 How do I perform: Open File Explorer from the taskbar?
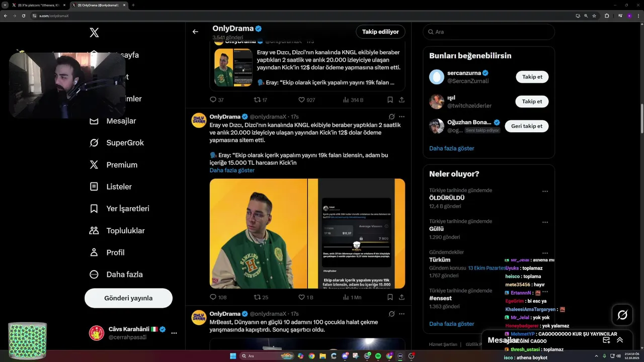(x=323, y=356)
